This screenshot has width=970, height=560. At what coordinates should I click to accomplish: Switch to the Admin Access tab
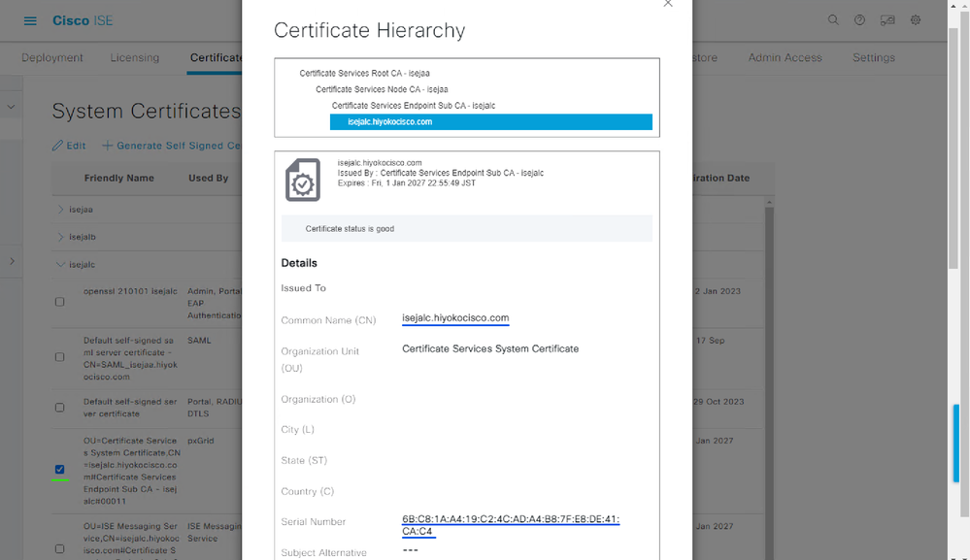[786, 57]
